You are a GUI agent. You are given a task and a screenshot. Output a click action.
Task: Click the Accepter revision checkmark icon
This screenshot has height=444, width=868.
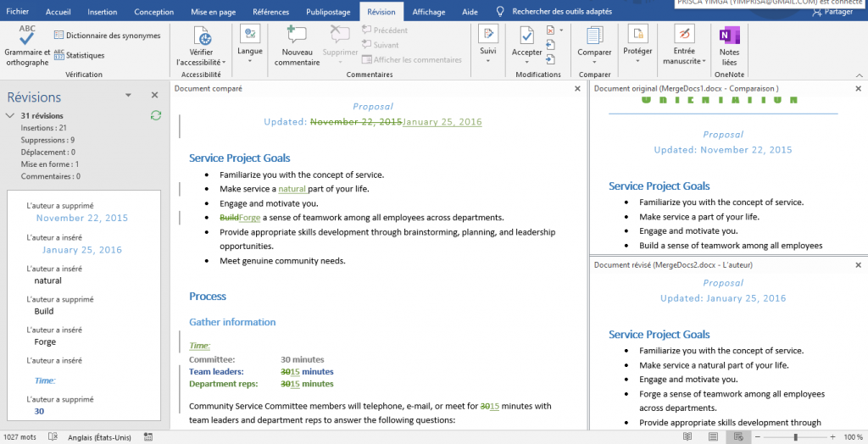(526, 36)
